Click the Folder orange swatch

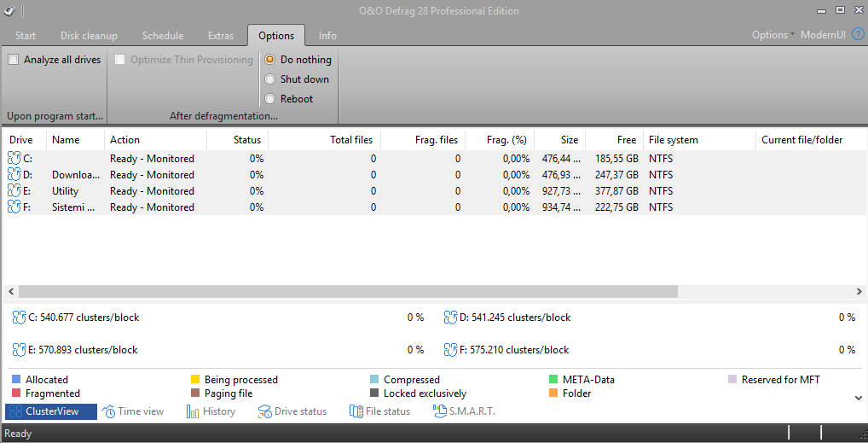click(x=553, y=393)
